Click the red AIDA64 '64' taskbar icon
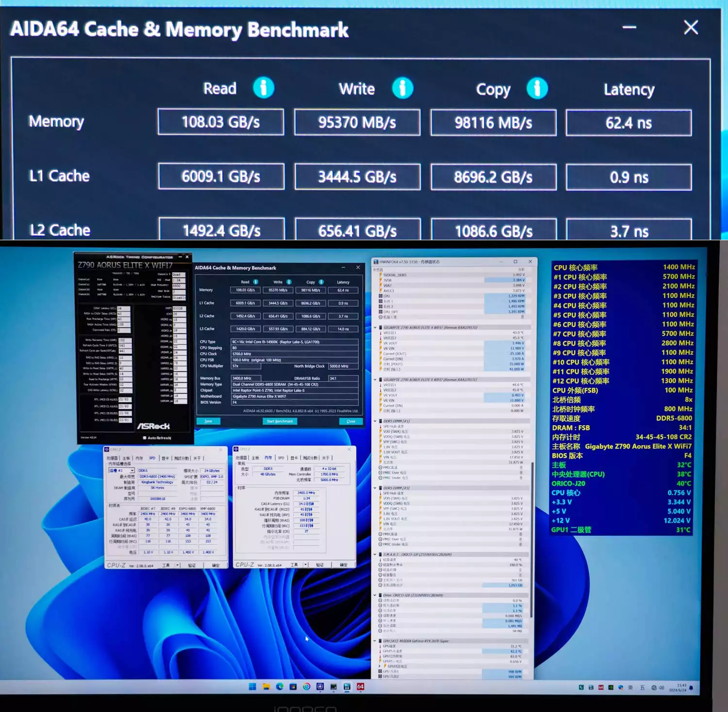Image resolution: width=728 pixels, height=712 pixels. pos(360,686)
